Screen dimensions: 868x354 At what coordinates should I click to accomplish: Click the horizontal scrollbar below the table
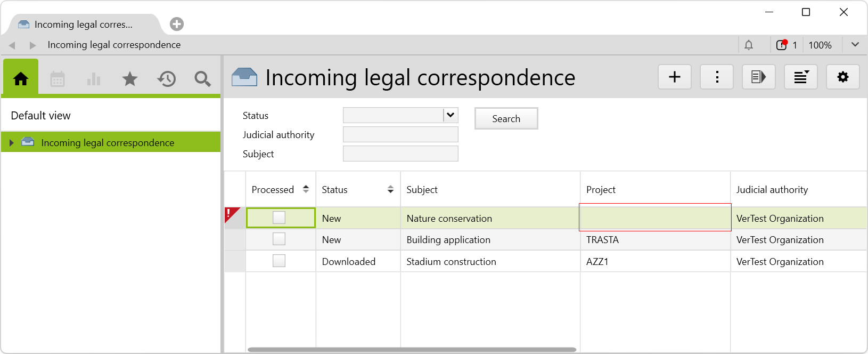412,350
